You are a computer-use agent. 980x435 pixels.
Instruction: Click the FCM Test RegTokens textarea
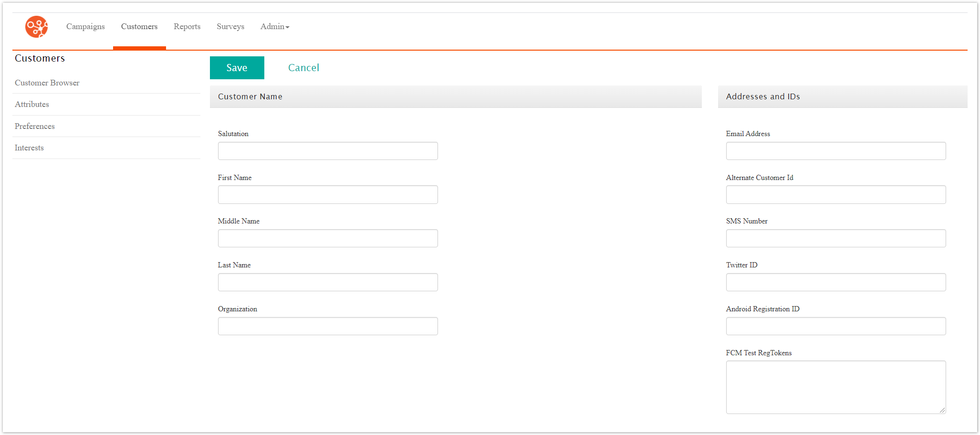[x=836, y=387]
